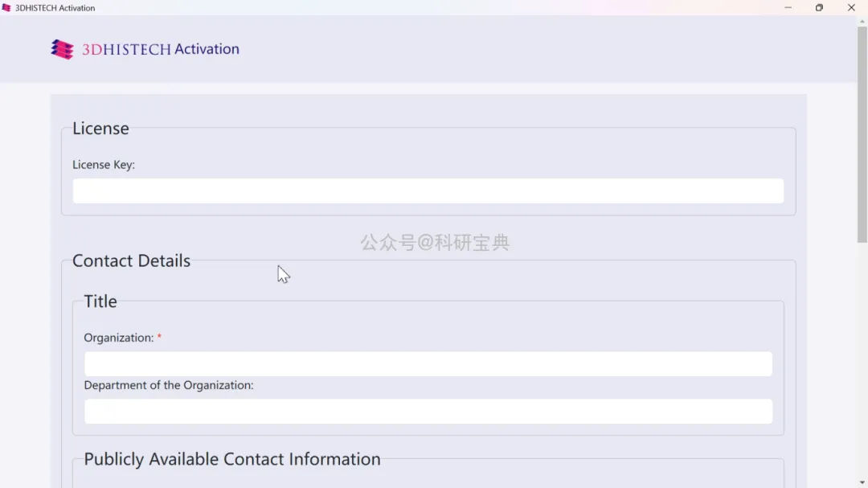Click into the Organization input box
The image size is (868, 488).
pyautogui.click(x=428, y=364)
